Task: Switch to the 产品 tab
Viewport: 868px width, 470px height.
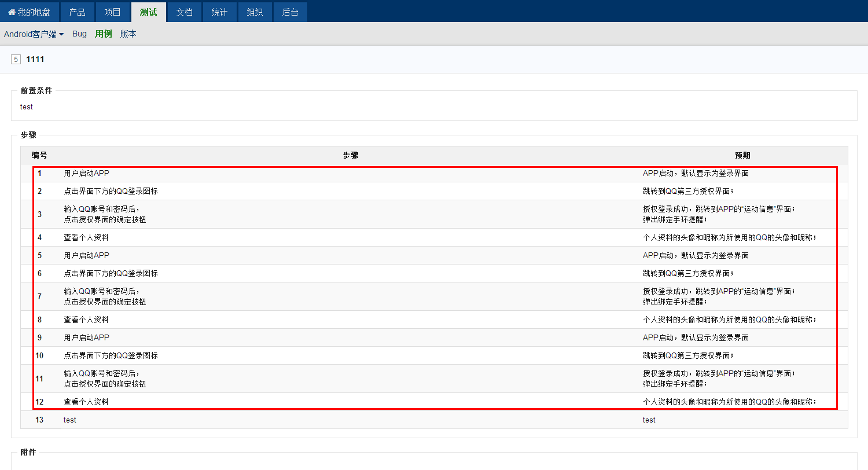Action: 77,12
